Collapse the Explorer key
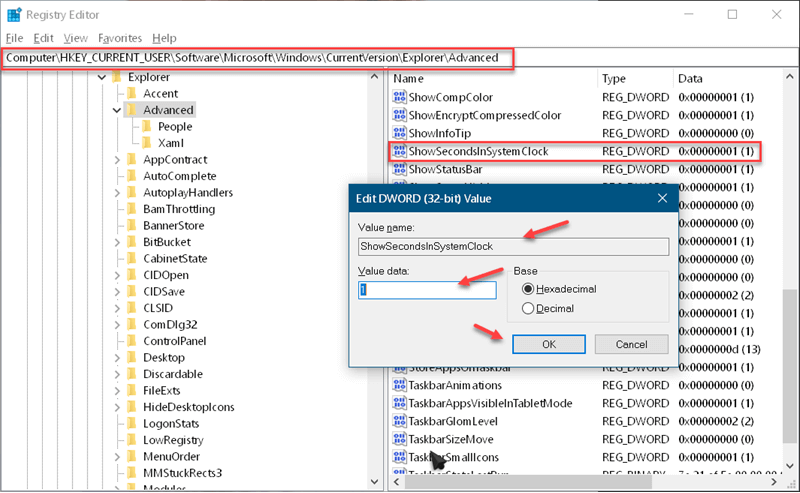Viewport: 800px width, 493px height. coord(102,78)
